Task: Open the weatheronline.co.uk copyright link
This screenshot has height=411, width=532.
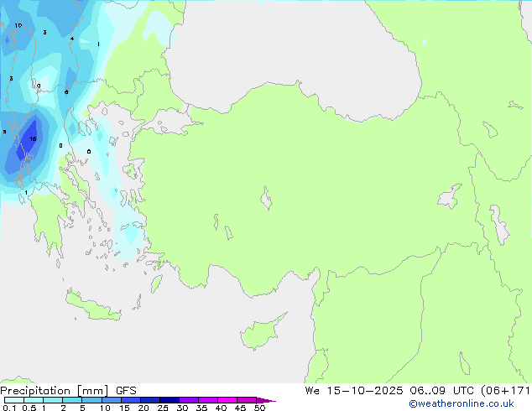Action: [x=462, y=403]
